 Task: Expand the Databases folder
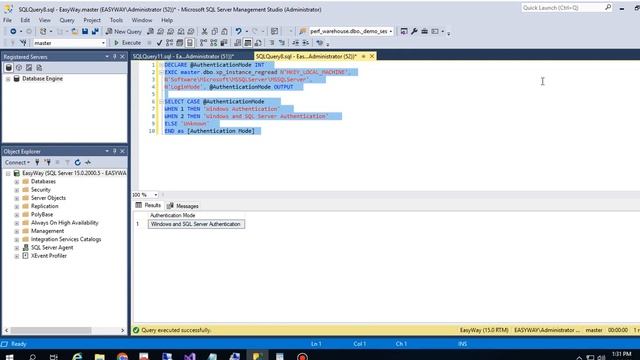tap(17, 182)
